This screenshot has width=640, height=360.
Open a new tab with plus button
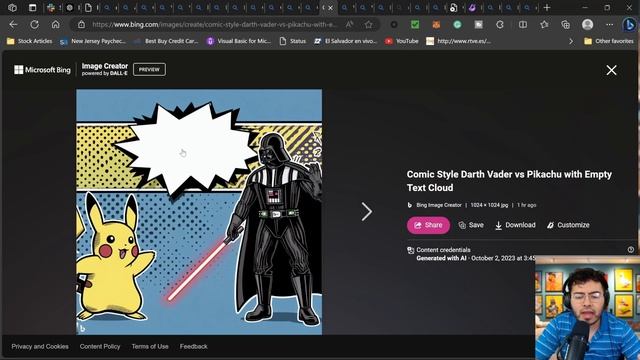(547, 7)
